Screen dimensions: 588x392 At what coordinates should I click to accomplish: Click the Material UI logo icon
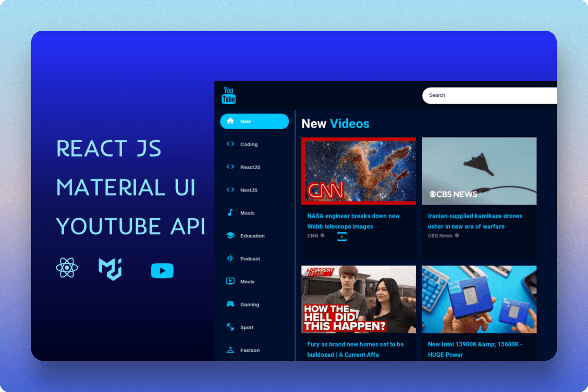point(110,269)
